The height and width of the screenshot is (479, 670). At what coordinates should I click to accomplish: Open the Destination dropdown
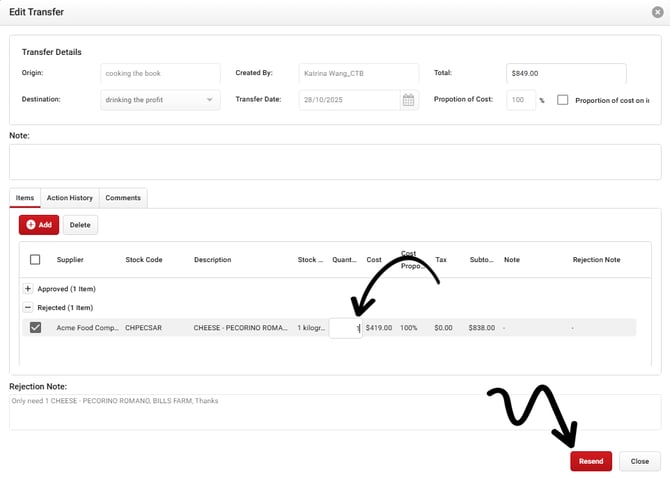[x=160, y=100]
